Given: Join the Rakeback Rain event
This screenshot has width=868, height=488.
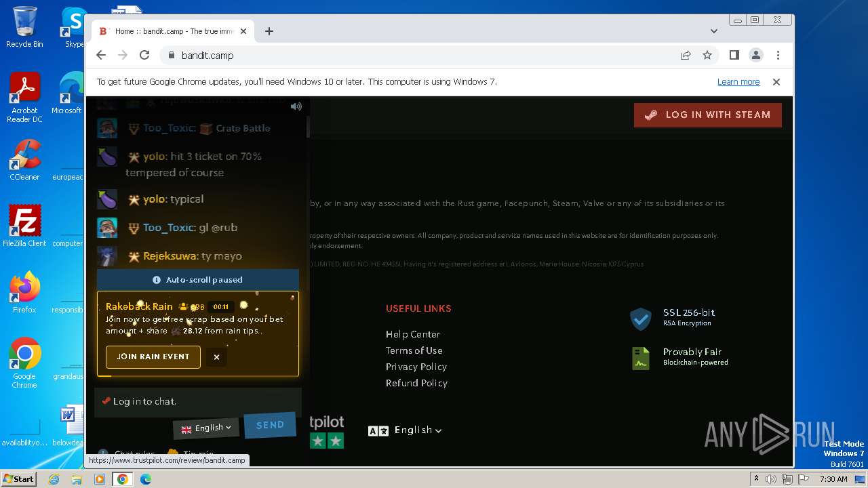Looking at the screenshot, I should coord(153,357).
